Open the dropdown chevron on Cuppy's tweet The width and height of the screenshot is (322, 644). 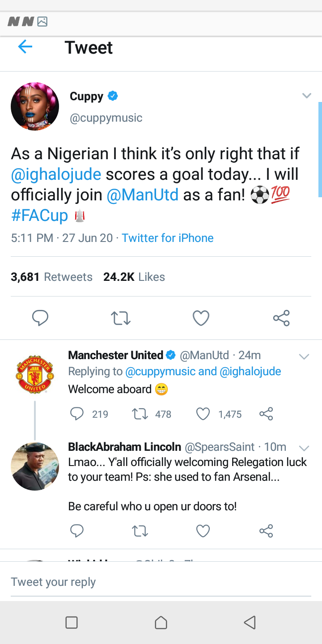click(306, 96)
